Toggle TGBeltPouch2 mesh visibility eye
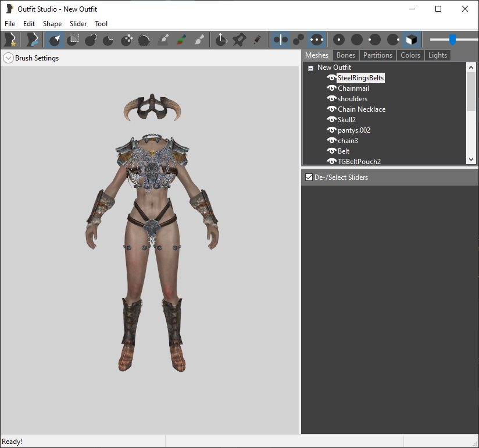The height and width of the screenshot is (448, 479). click(331, 161)
